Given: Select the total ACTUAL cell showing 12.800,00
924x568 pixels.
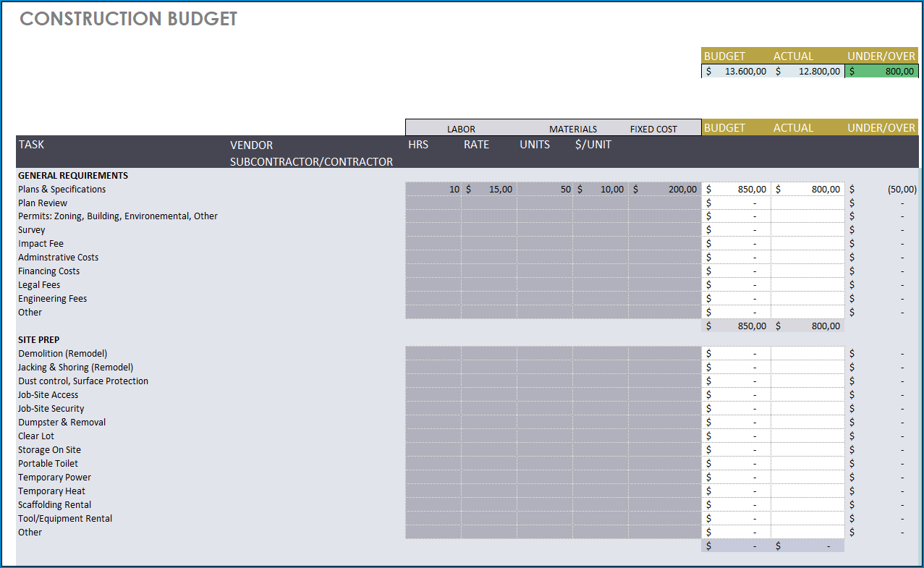Looking at the screenshot, I should (808, 71).
